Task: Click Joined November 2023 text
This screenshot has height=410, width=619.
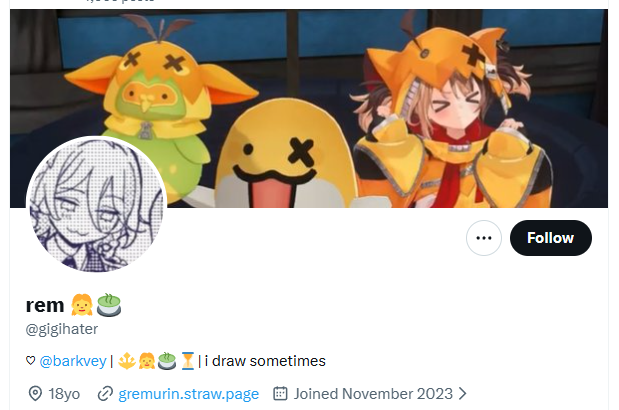Action: pyautogui.click(x=373, y=394)
